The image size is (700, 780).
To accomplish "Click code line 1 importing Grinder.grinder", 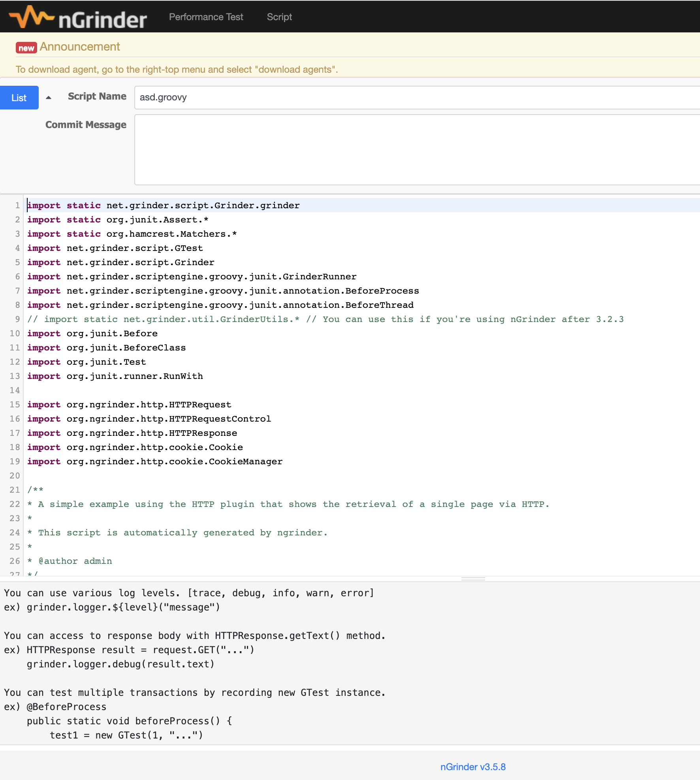I will click(x=164, y=205).
